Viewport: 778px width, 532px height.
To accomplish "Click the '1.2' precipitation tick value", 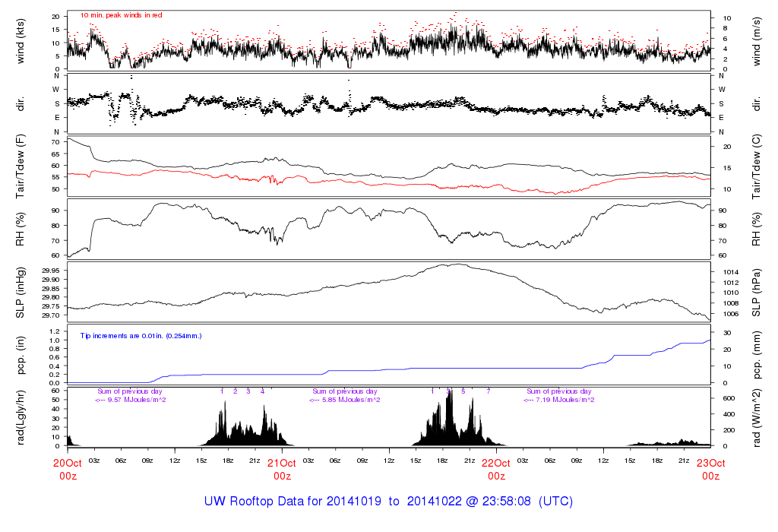I will [55, 331].
